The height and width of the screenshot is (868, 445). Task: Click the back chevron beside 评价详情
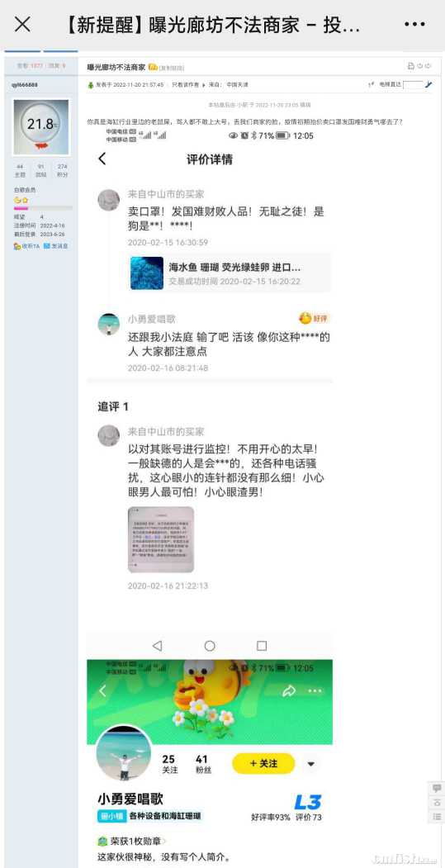coord(102,159)
